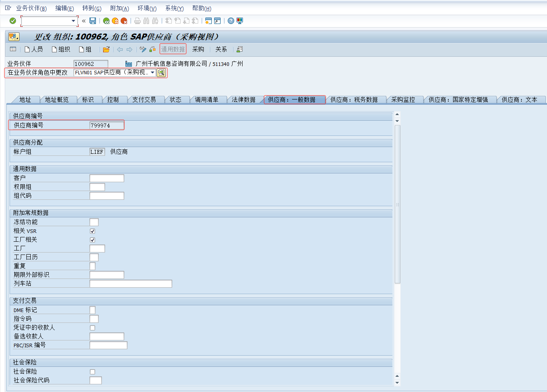Create new 人员 business partner
The width and height of the screenshot is (547, 392).
(x=34, y=49)
